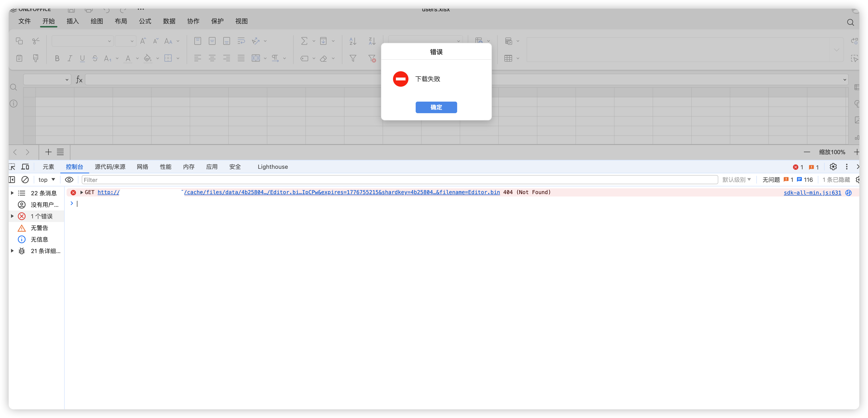Toggle the live expression eye icon
This screenshot has width=868, height=418.
(x=69, y=180)
